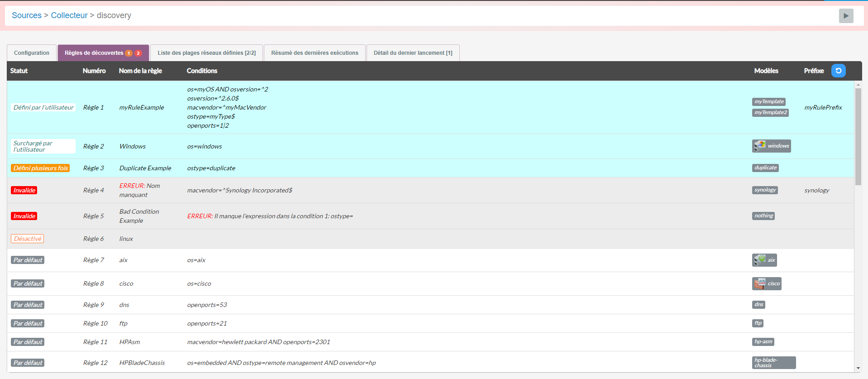
Task: Click the scrollbar down arrow of rules table
Action: [858, 369]
